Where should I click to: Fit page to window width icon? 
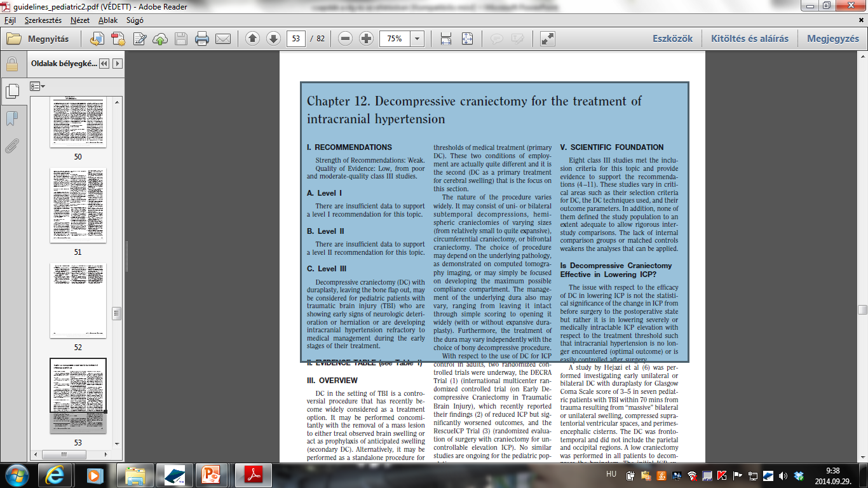pos(446,39)
